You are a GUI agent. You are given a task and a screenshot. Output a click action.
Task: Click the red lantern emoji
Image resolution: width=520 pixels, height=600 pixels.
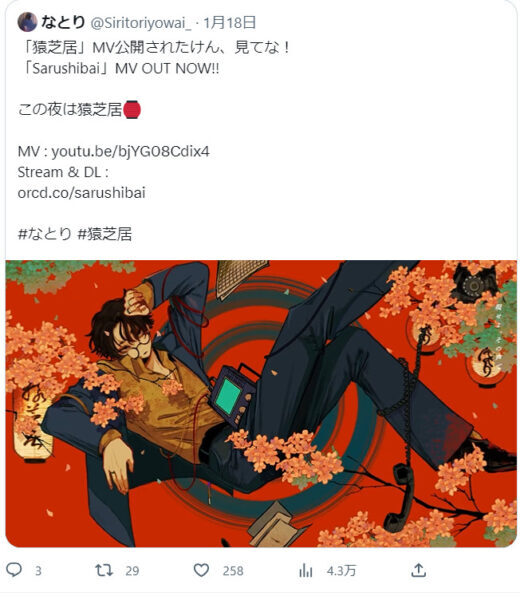coord(132,109)
